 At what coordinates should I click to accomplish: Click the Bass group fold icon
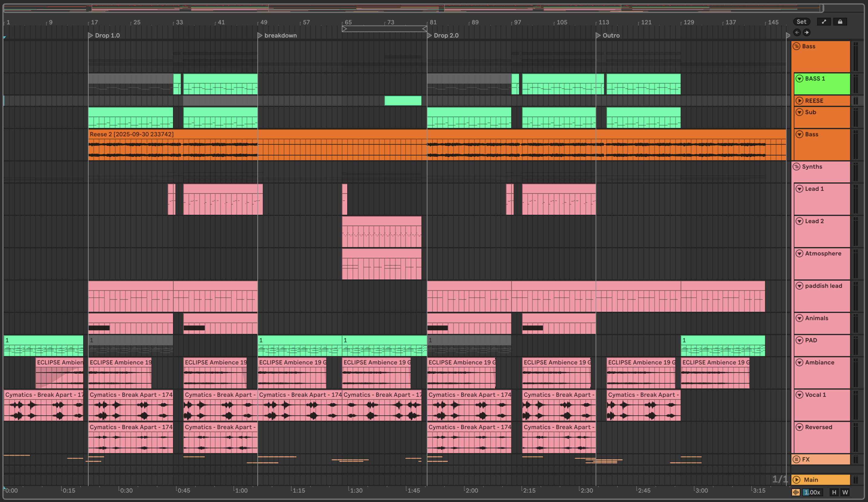tap(796, 46)
